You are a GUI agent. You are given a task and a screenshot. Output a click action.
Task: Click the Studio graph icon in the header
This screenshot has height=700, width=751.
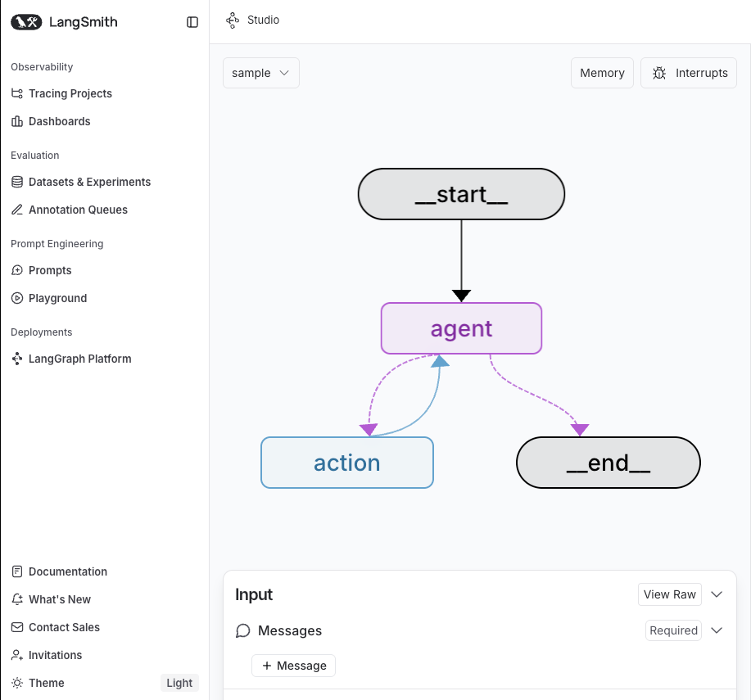click(x=233, y=20)
